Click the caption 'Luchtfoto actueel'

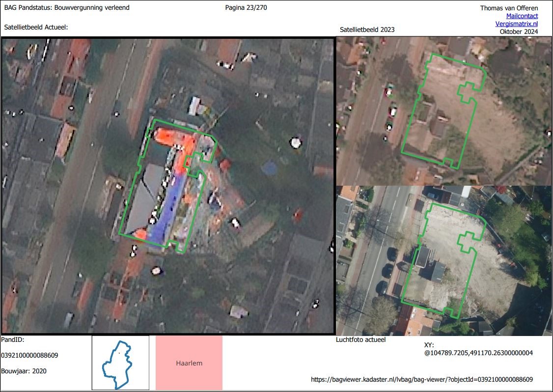tap(361, 340)
